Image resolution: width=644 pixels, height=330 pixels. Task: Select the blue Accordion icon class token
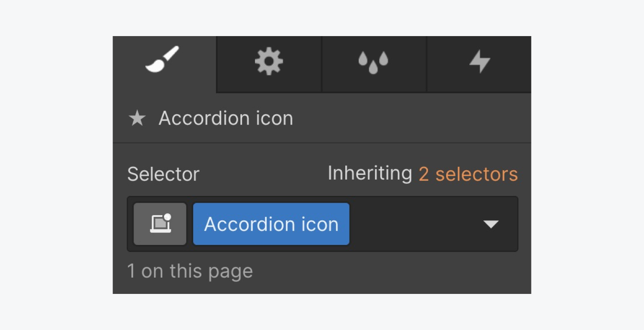point(271,223)
